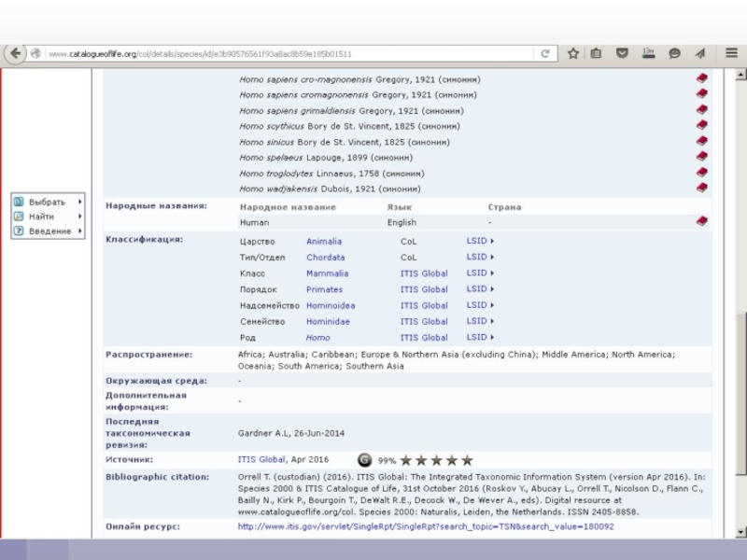Image resolution: width=747 pixels, height=560 pixels.
Task: Open the Выбрать sidebar menu
Action: [48, 202]
